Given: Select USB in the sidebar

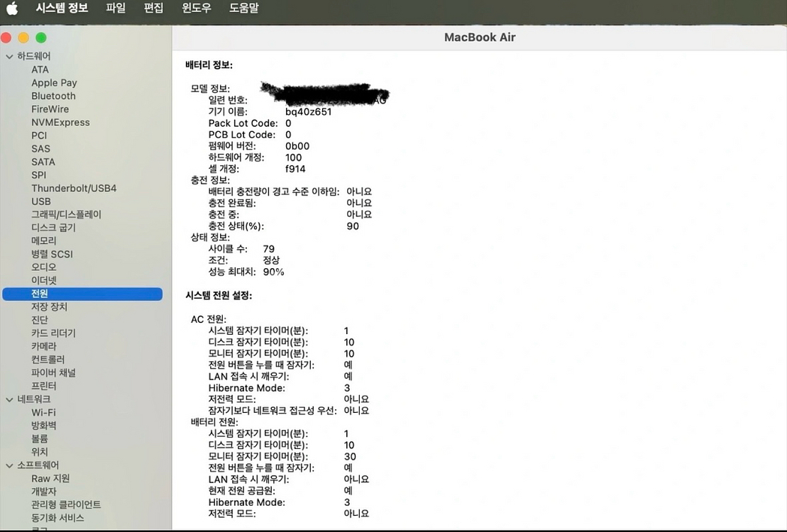Looking at the screenshot, I should pos(41,201).
